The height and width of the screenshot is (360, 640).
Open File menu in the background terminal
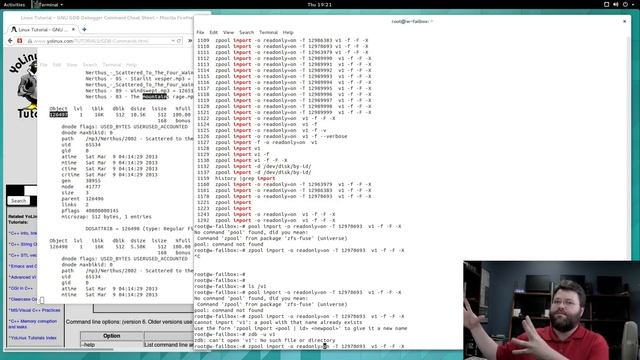(44, 64)
